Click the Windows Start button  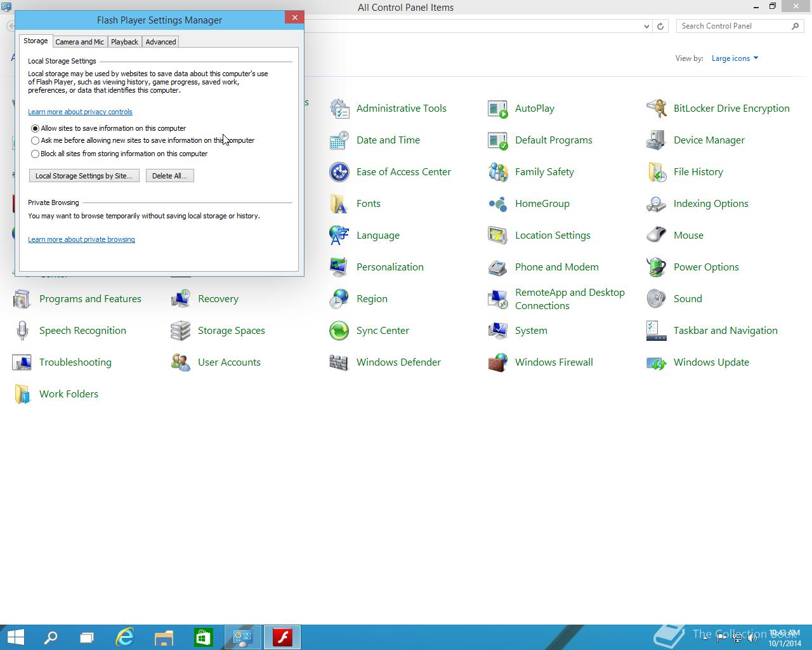(x=15, y=637)
